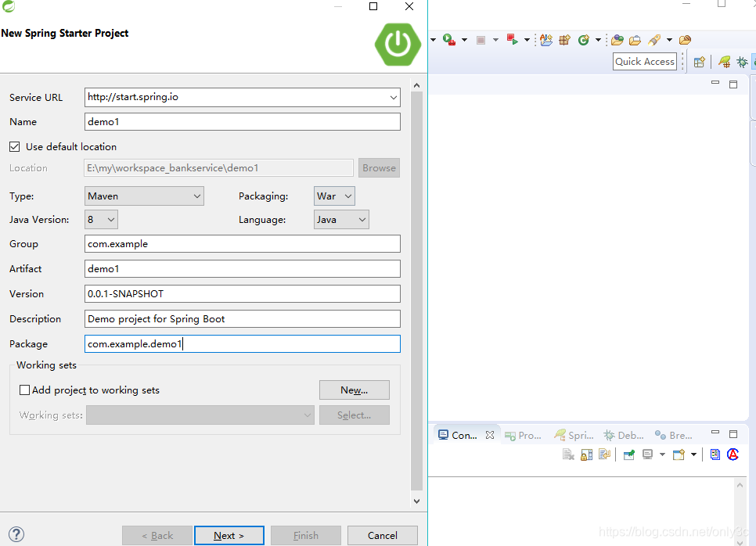
Task: Open the Relaunch icon dropdown arrow
Action: pos(527,40)
